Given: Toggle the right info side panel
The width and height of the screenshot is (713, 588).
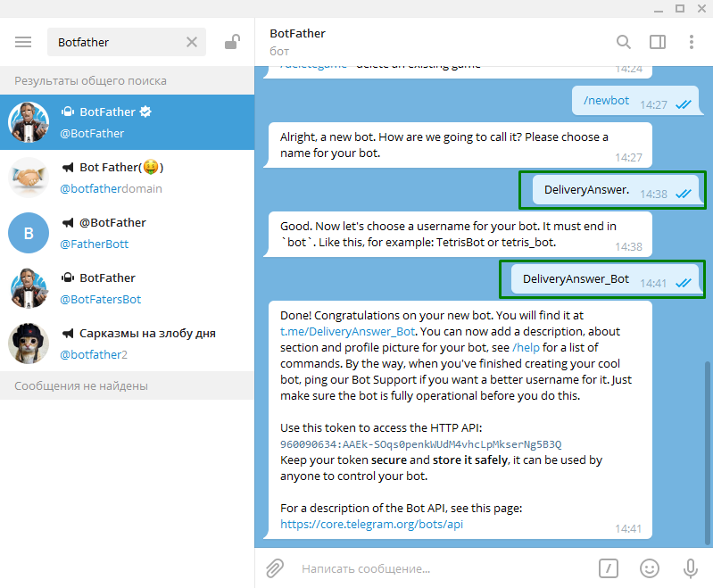Looking at the screenshot, I should (658, 42).
